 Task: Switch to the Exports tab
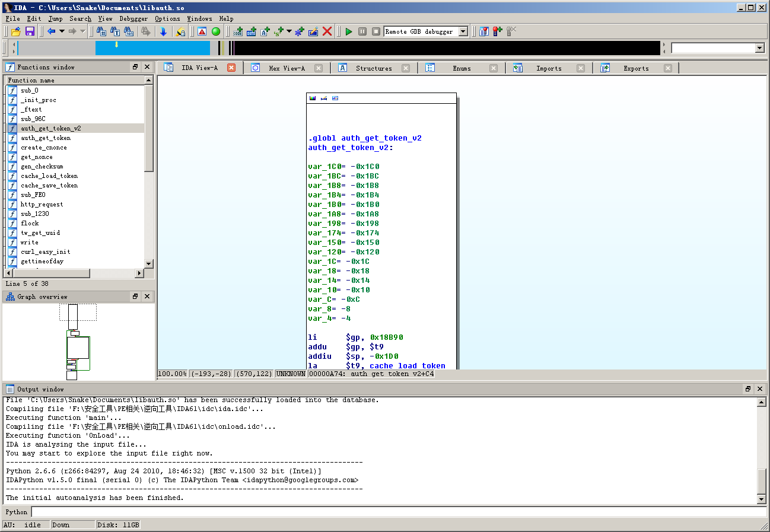point(636,68)
